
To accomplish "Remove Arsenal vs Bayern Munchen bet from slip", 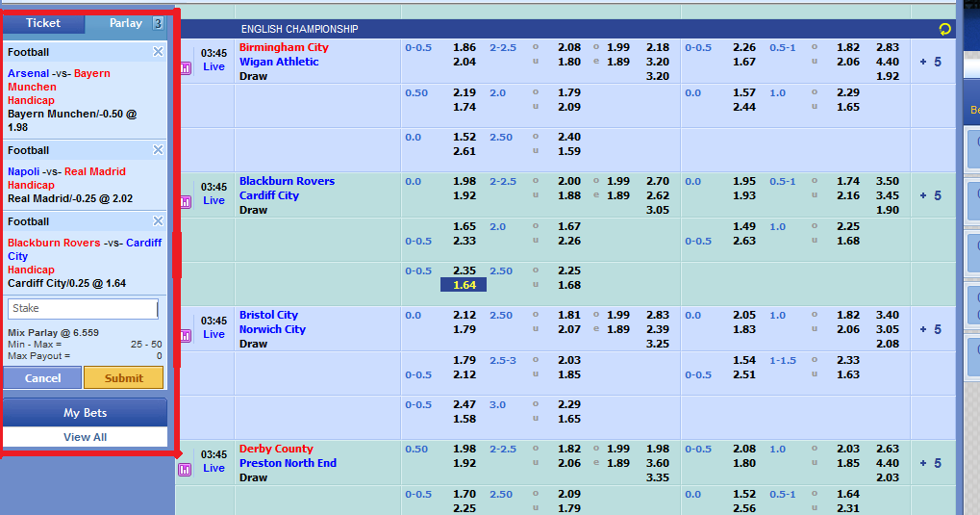I will pos(158,52).
